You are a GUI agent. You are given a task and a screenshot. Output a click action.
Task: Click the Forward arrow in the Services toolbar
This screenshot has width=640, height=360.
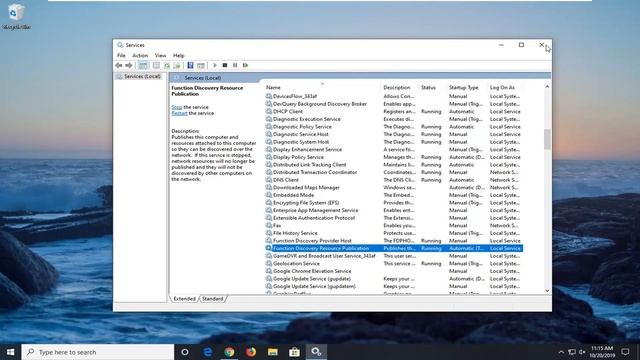click(x=129, y=65)
